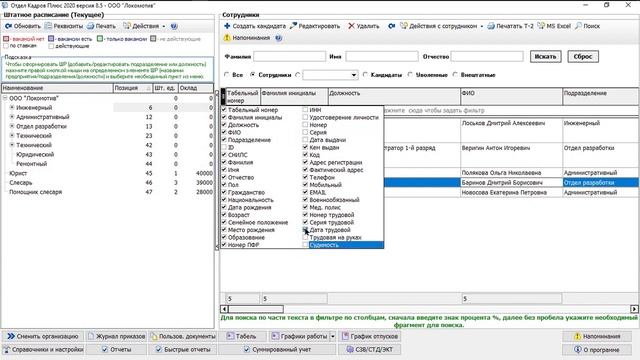This screenshot has width=640, height=360.
Task: Toggle the действующие checkbox
Action: click(51, 46)
